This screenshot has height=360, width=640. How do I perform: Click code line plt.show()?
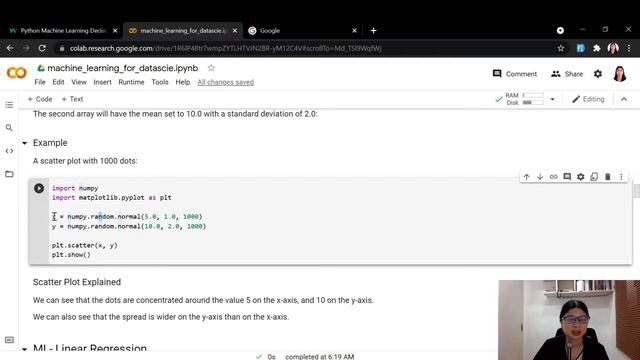pyautogui.click(x=71, y=255)
